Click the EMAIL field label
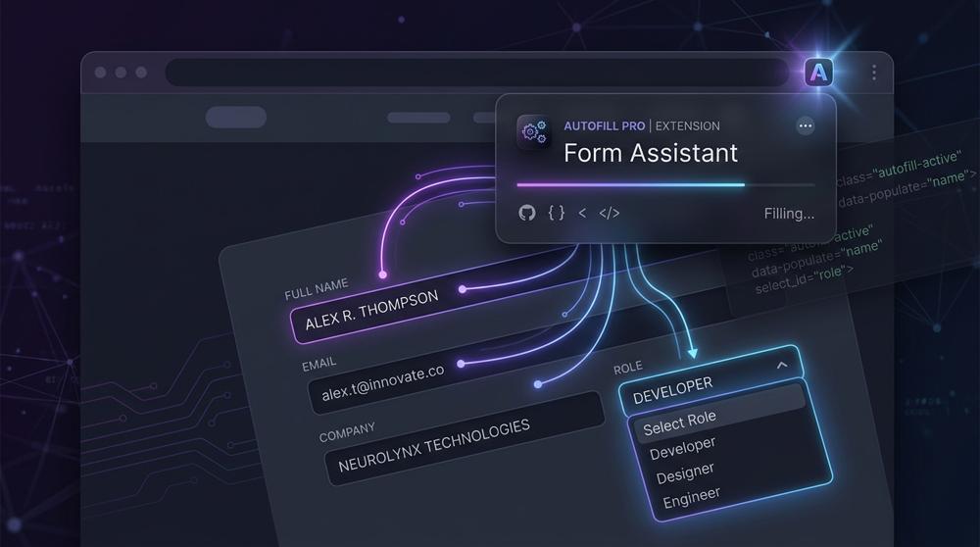The image size is (980, 547). (x=318, y=364)
